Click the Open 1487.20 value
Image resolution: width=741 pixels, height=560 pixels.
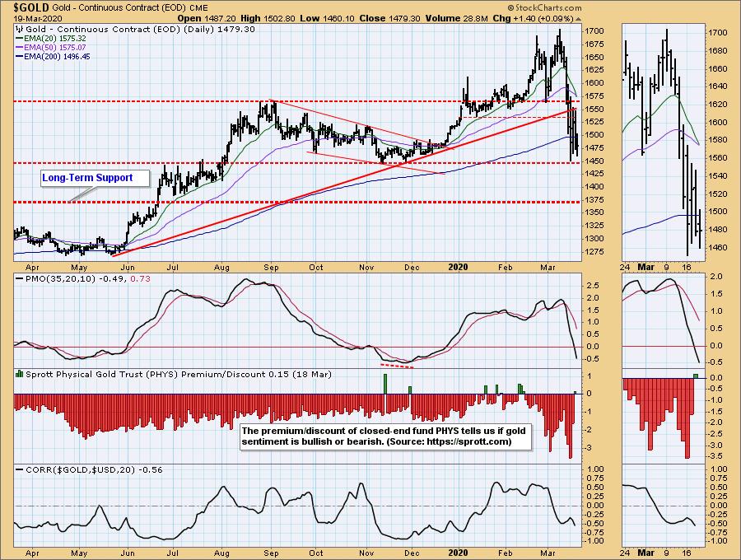tap(207, 18)
